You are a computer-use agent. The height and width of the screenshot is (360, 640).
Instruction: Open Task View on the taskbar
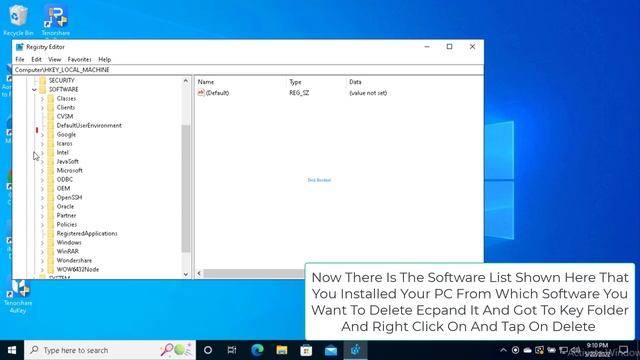(x=232, y=350)
